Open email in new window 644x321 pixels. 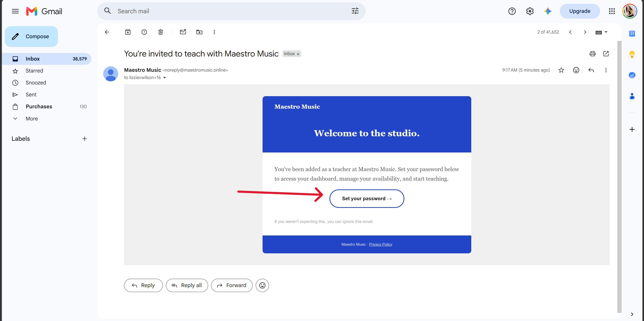click(606, 54)
